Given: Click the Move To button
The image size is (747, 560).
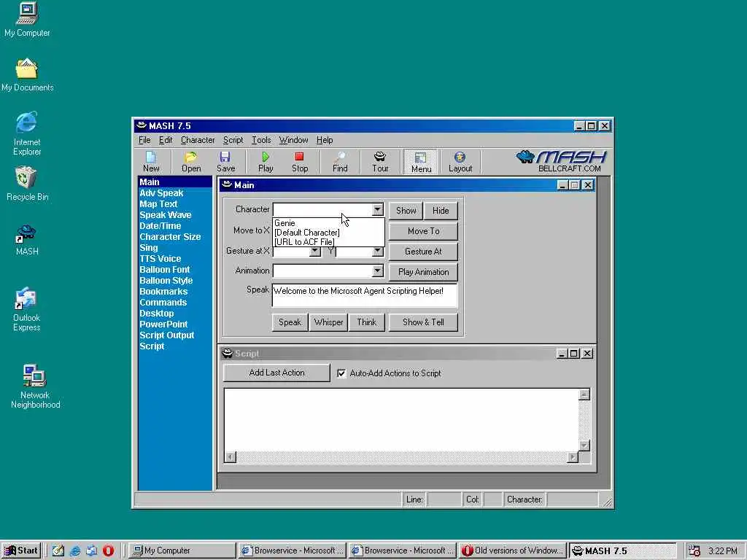Looking at the screenshot, I should [x=424, y=231].
